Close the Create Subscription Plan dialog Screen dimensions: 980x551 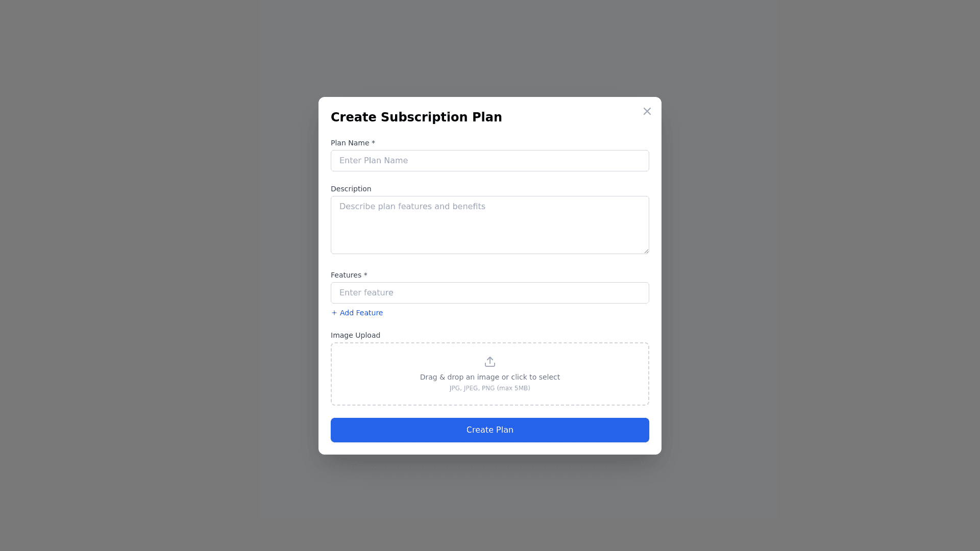647,111
